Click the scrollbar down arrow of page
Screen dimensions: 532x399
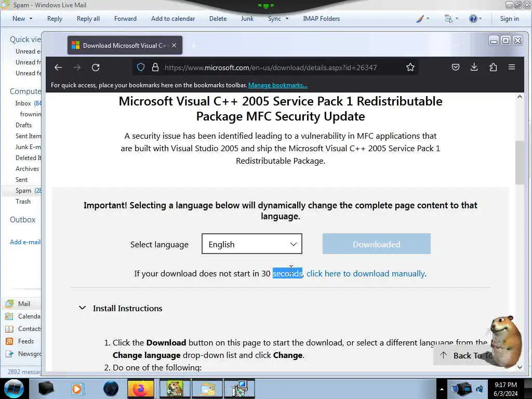click(x=520, y=367)
